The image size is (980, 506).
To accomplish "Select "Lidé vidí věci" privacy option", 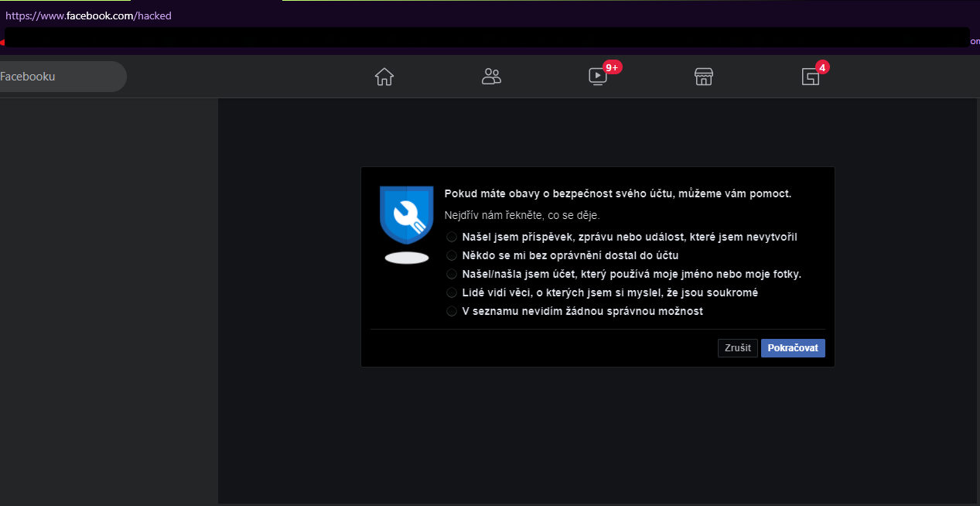I will [452, 292].
